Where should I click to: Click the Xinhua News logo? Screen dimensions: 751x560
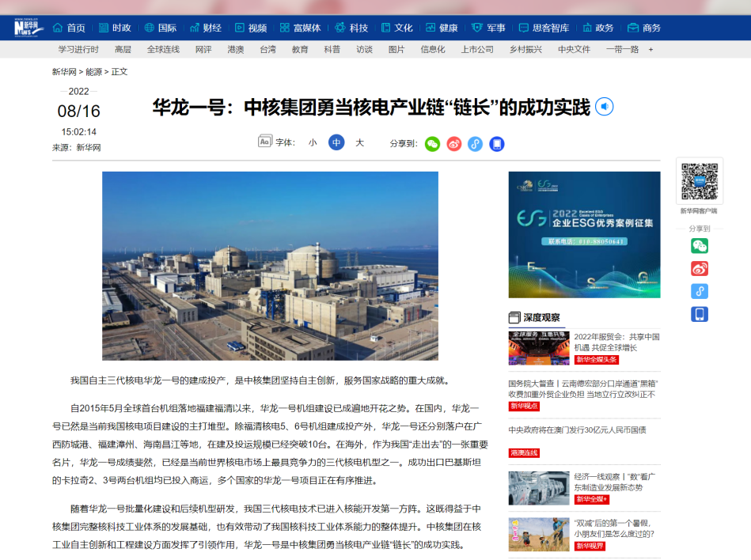28,28
